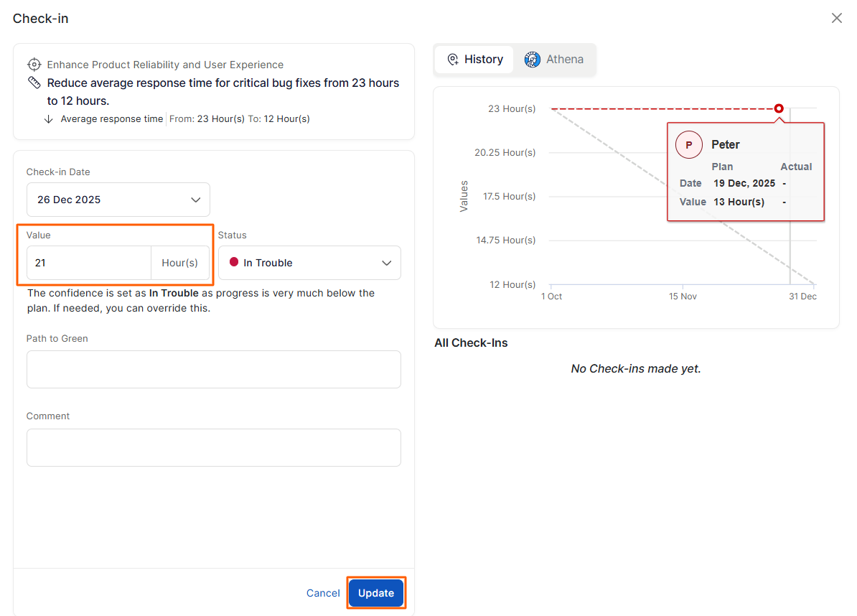Switch to the Athena tab
This screenshot has width=857, height=616.
click(553, 59)
